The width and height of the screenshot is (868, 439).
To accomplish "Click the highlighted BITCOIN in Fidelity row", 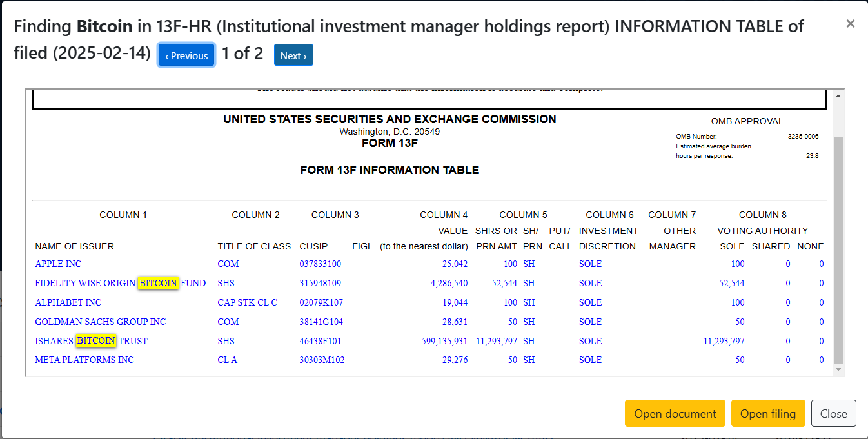I will [x=158, y=283].
